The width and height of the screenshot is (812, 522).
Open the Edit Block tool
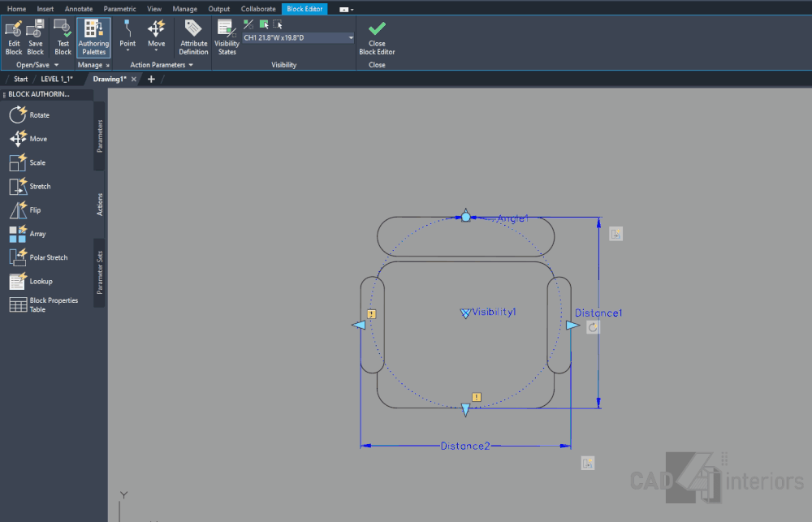pos(14,37)
